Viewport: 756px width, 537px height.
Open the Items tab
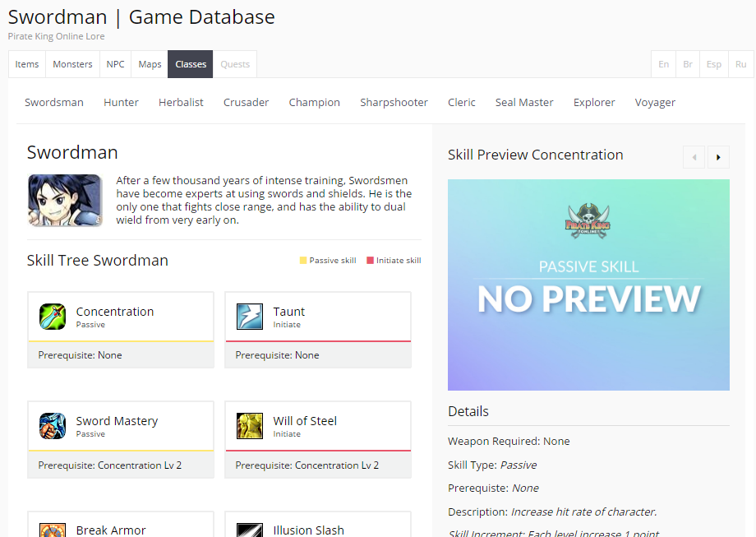pos(27,64)
